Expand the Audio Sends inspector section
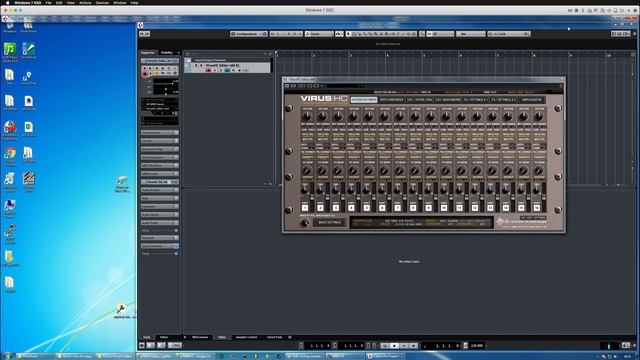This screenshot has height=360, width=640. [160, 214]
